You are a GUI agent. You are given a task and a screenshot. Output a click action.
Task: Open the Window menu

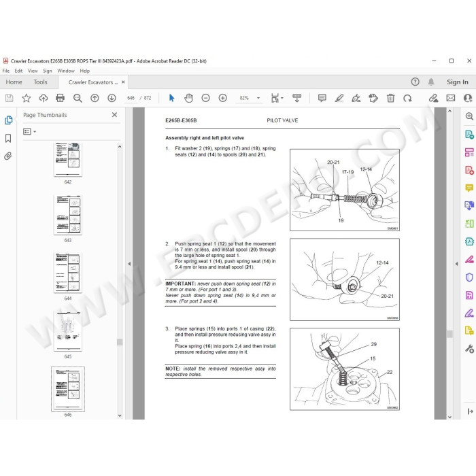pyautogui.click(x=66, y=71)
